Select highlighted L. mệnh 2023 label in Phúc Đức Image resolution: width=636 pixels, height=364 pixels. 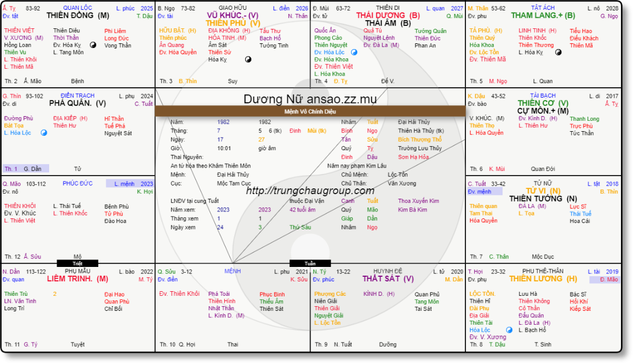pos(130,184)
